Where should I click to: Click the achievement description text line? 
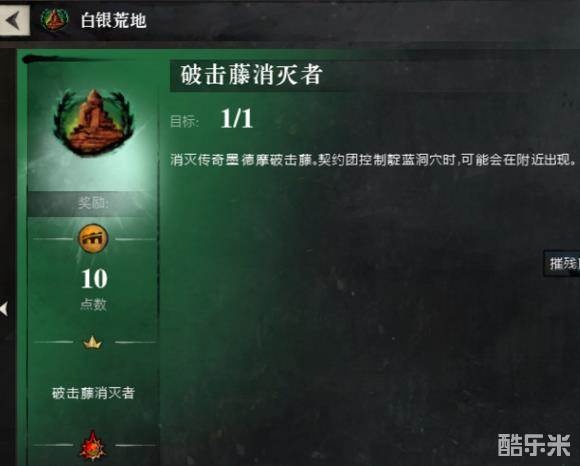(373, 160)
